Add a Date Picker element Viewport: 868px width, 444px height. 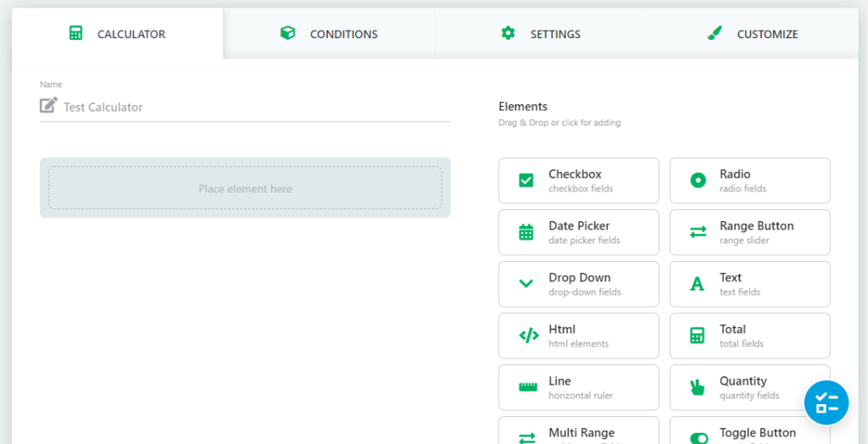pos(578,232)
